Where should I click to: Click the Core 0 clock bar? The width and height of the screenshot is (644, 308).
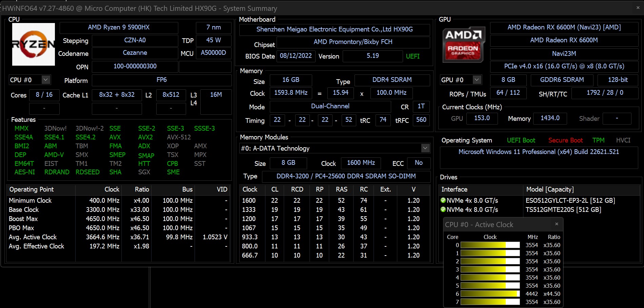tap(490, 245)
